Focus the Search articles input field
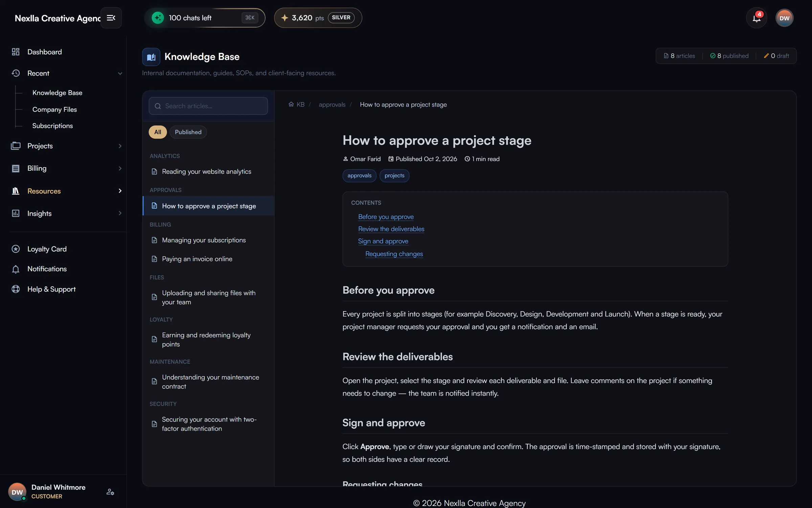The image size is (812, 508). pyautogui.click(x=208, y=106)
